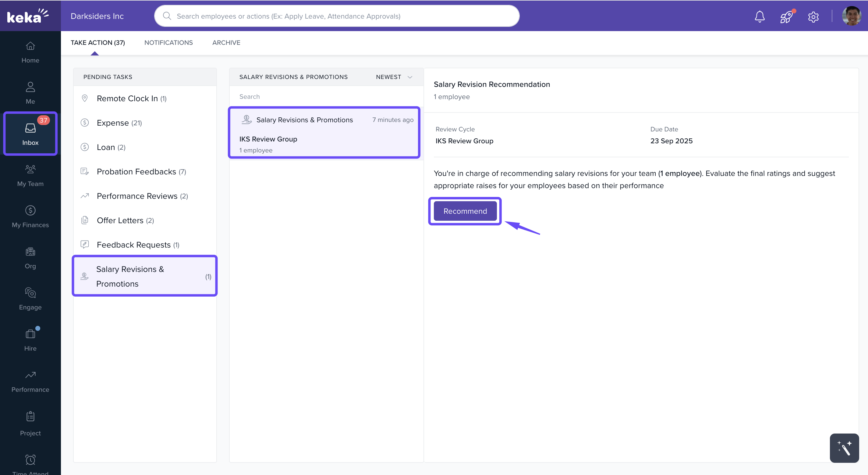
Task: Open the user profile avatar menu
Action: tap(851, 16)
